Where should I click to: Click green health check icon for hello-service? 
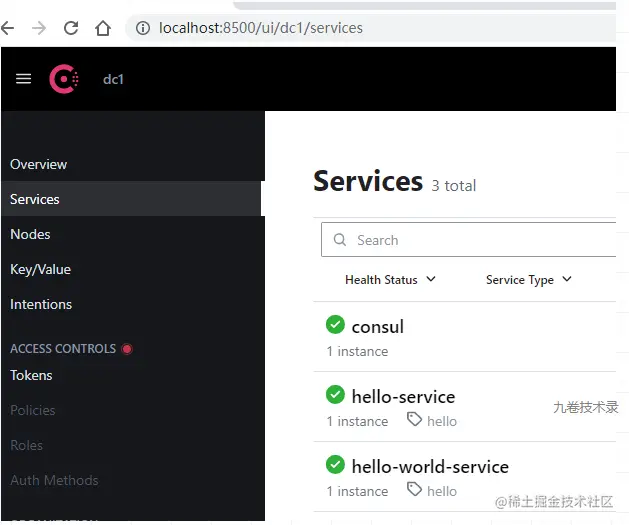335,395
